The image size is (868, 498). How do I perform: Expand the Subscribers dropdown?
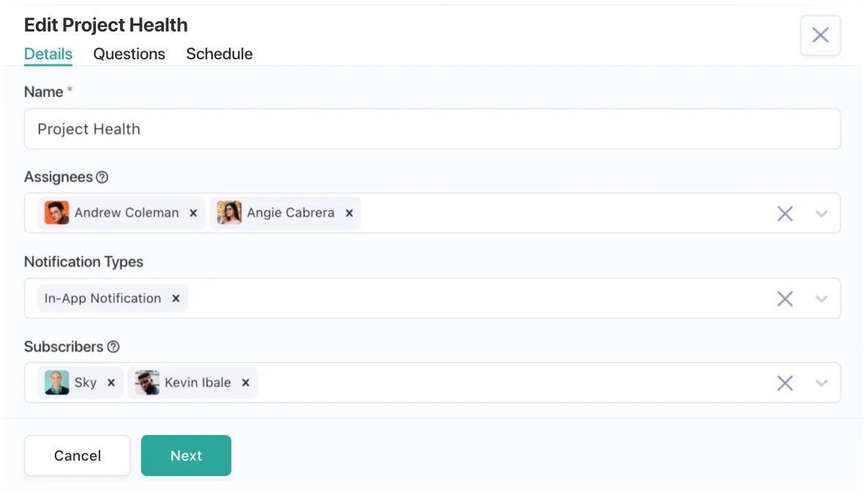point(822,382)
